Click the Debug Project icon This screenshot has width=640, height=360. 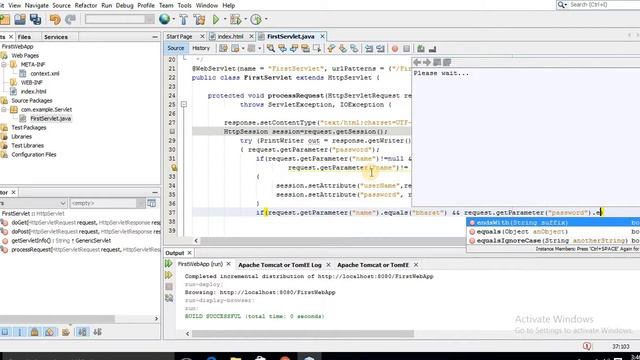tap(235, 19)
